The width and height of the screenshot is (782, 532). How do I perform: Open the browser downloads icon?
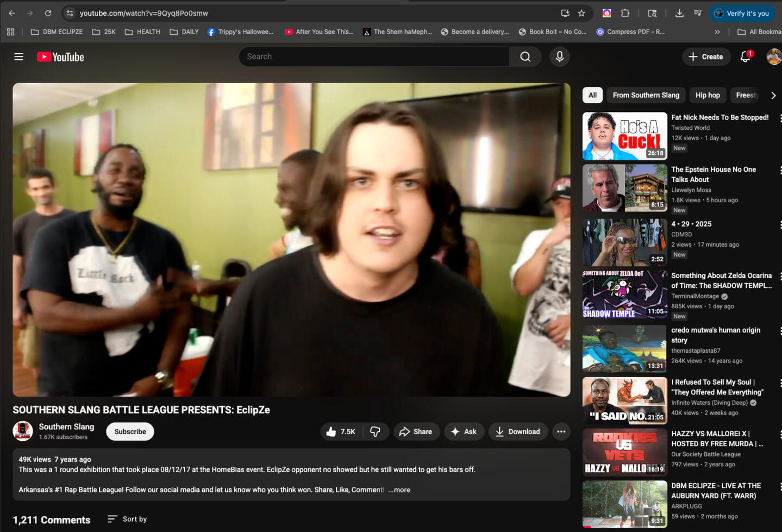pyautogui.click(x=679, y=13)
